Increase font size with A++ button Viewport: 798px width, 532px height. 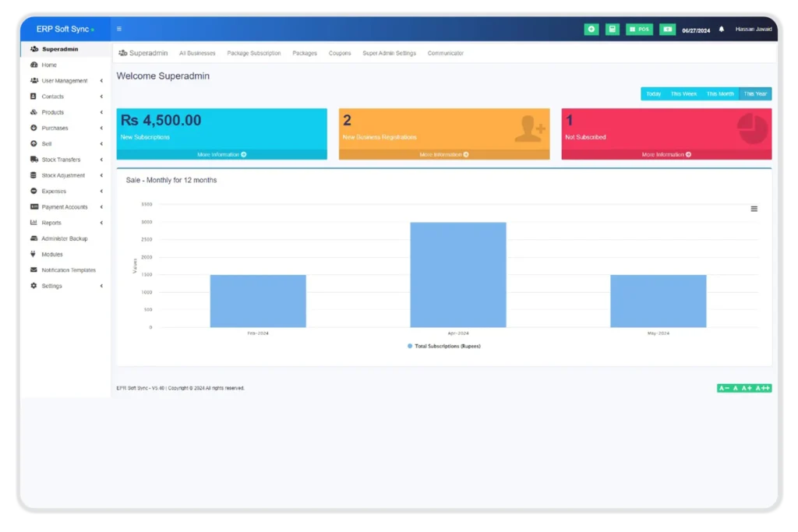pyautogui.click(x=762, y=388)
